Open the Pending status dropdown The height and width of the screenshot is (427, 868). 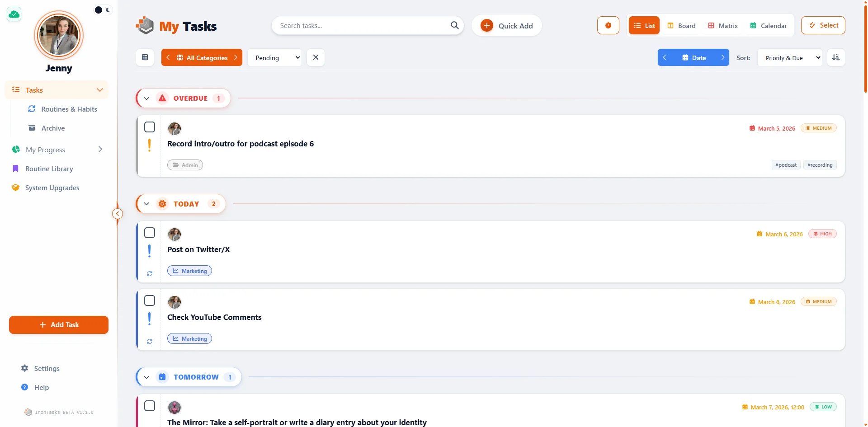[275, 58]
